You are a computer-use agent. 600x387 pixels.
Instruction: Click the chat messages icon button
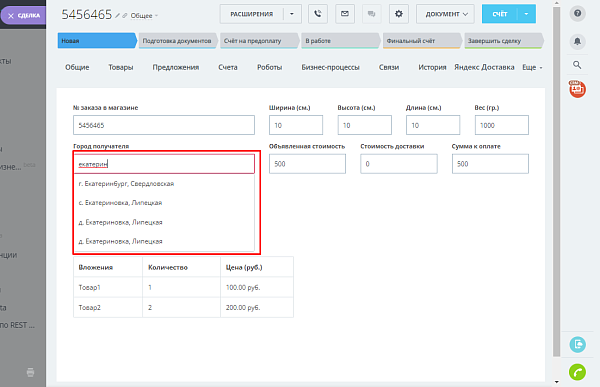(372, 14)
